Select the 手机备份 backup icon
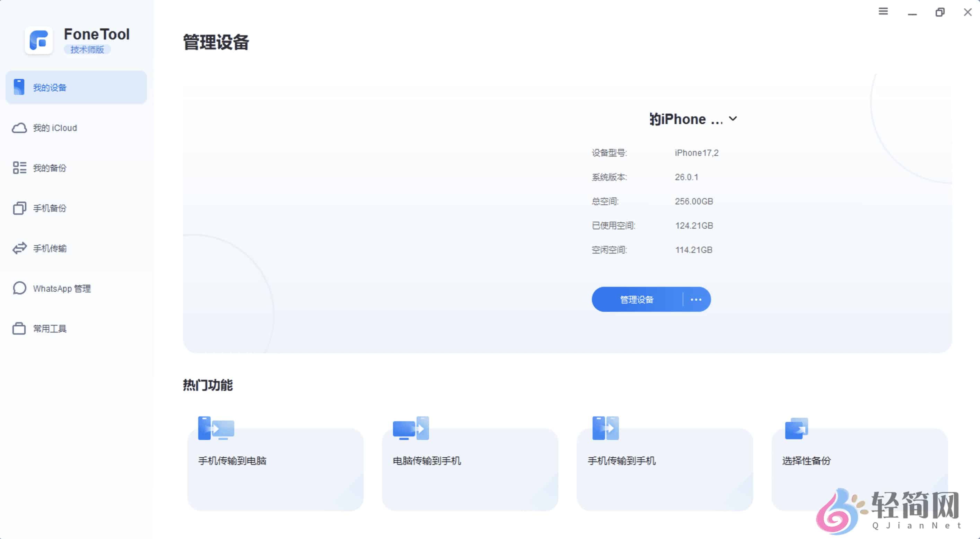Screen dimensions: 980x539 pyautogui.click(x=19, y=208)
